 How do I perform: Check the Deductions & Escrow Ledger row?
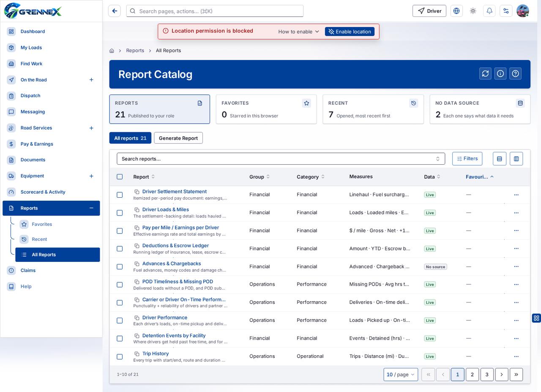(x=120, y=249)
